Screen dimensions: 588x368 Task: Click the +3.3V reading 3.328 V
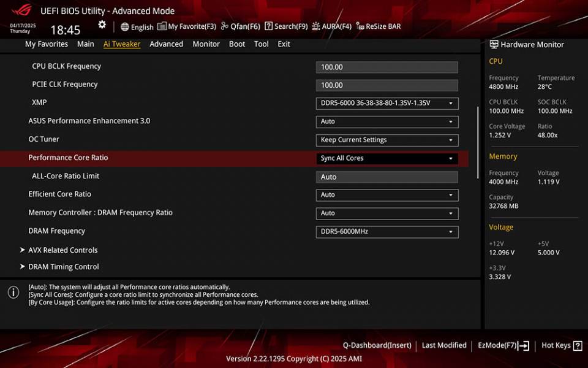(500, 277)
